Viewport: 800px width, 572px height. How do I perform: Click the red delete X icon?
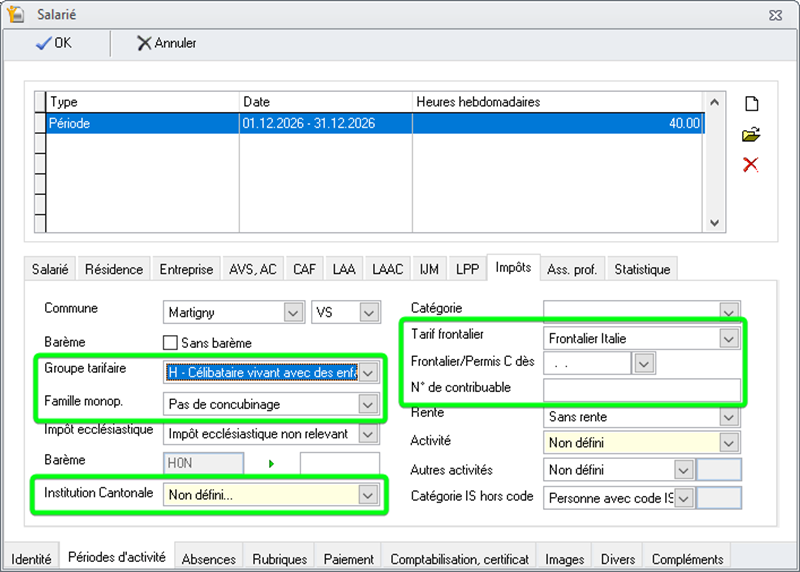(x=750, y=164)
